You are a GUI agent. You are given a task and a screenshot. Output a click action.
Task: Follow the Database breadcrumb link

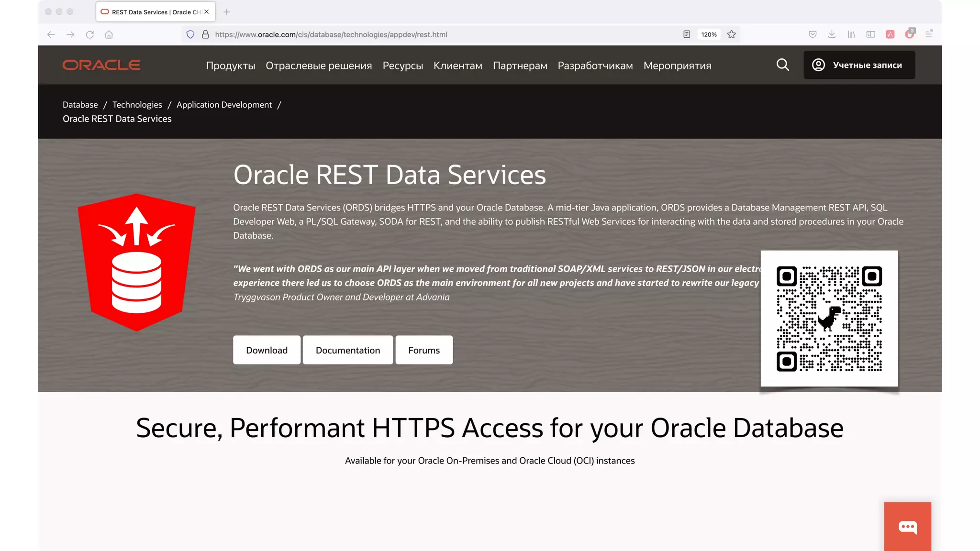tap(80, 105)
